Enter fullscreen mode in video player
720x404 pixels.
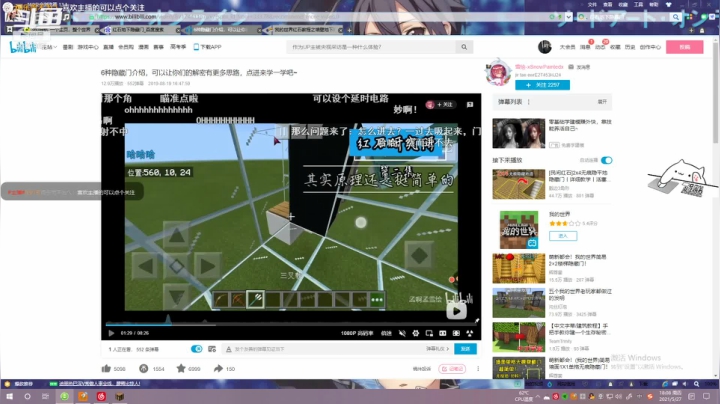pyautogui.click(x=469, y=333)
